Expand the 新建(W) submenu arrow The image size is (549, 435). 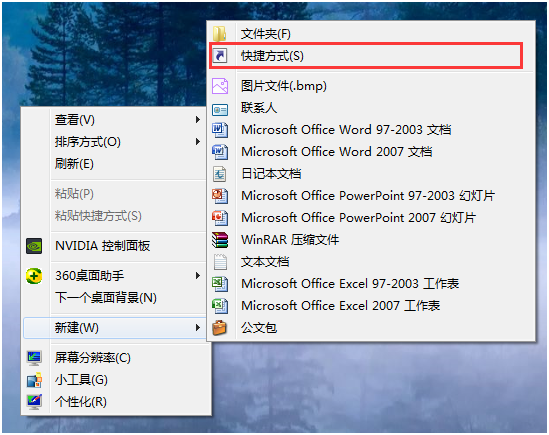(x=198, y=328)
